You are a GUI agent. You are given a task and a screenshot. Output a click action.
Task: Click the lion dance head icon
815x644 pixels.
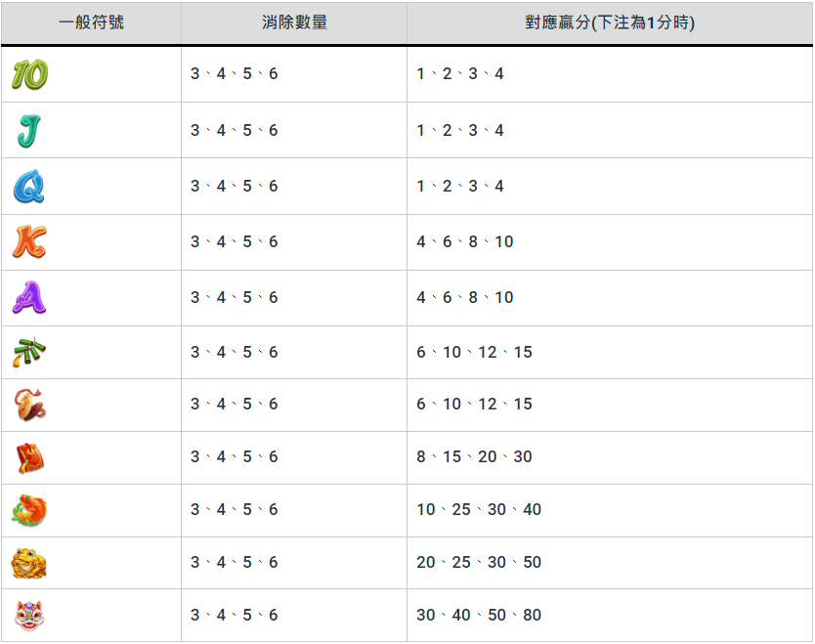tap(29, 615)
